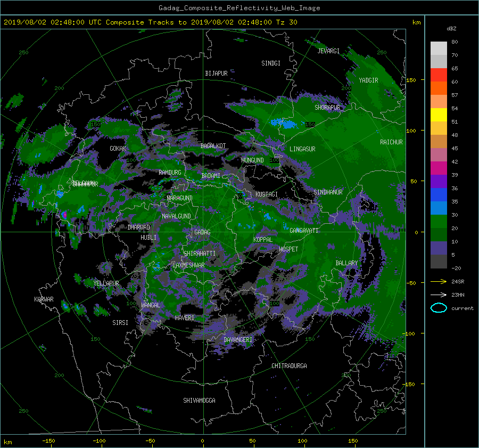
Task: Click the cyan 'current' ellipse legend symbol
Action: point(439,308)
